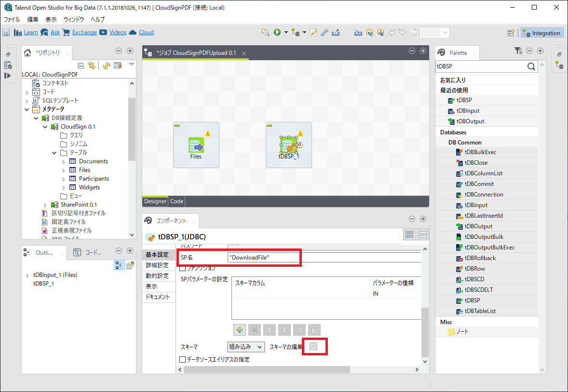The width and height of the screenshot is (568, 392).
Task: Switch to the Outline tab
Action: [44, 253]
